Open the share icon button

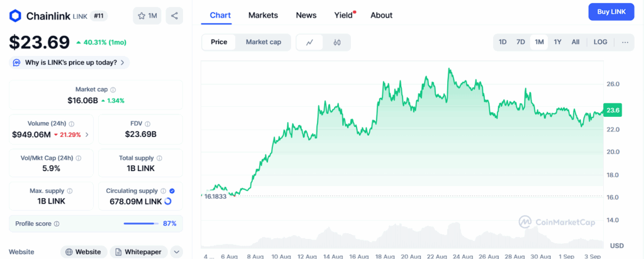pyautogui.click(x=174, y=16)
